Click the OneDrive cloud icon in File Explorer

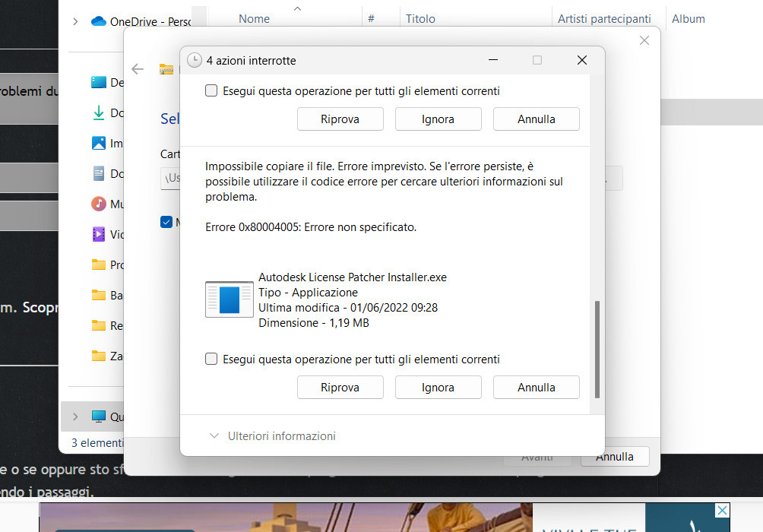click(98, 21)
